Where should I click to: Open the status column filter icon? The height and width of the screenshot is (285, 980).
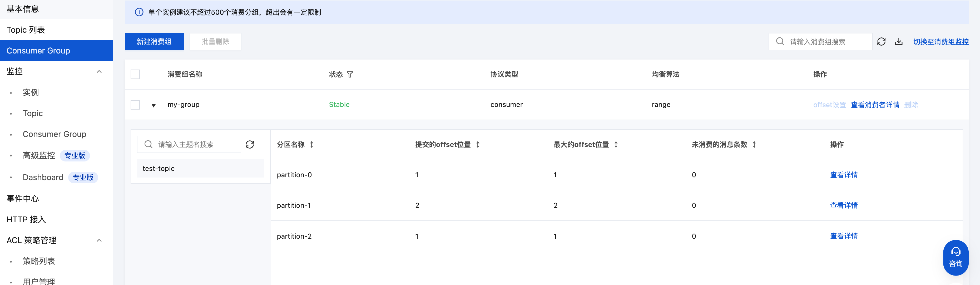350,75
